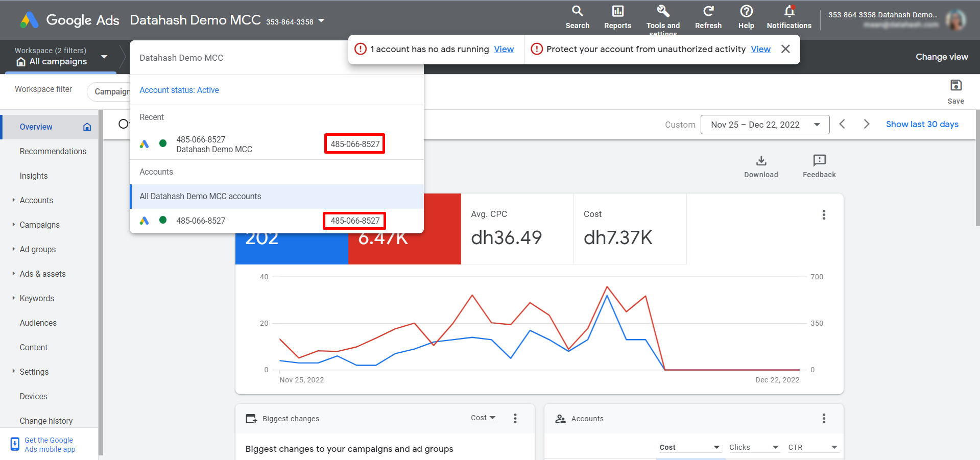Open Cost column dropdown in Accounts card

(x=689, y=447)
